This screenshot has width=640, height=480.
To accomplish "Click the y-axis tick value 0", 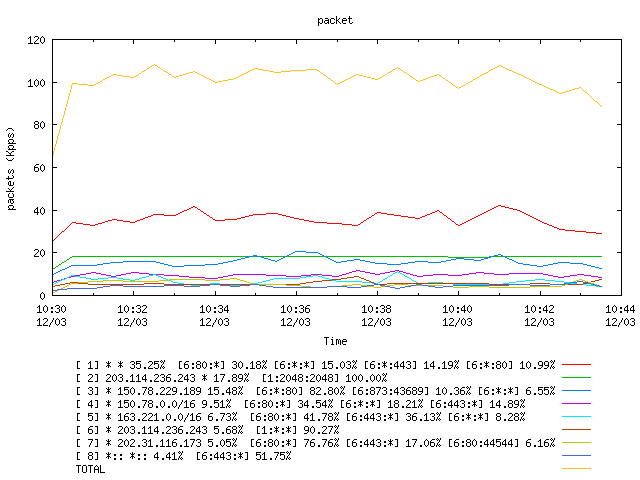I will click(x=42, y=296).
